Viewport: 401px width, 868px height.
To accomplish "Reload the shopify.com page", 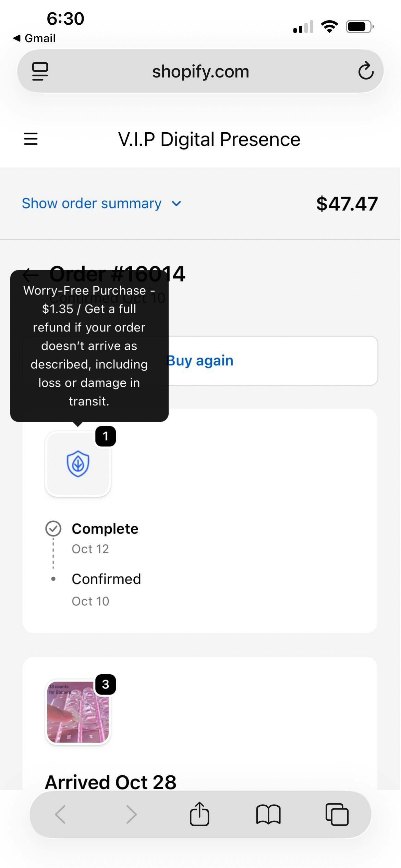I will pyautogui.click(x=365, y=71).
